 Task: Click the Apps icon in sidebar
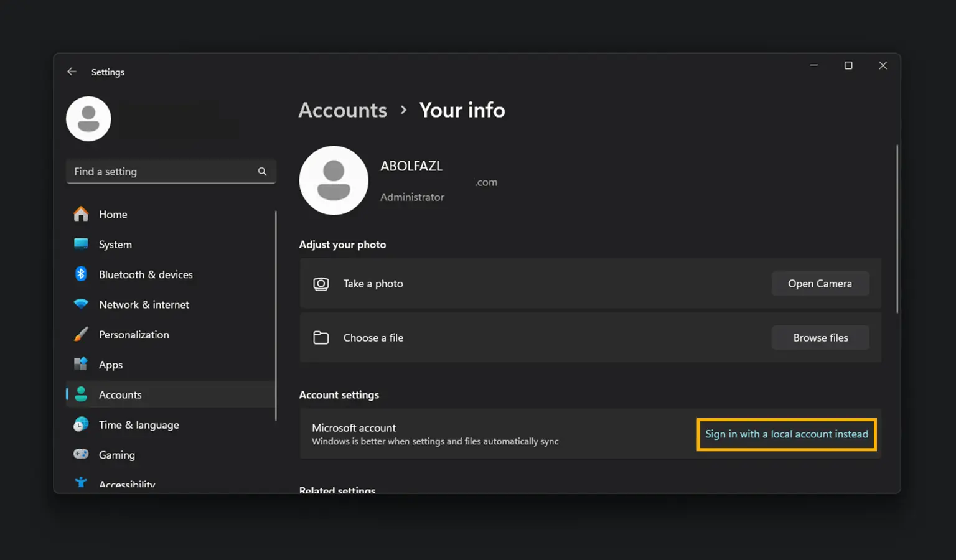tap(81, 364)
